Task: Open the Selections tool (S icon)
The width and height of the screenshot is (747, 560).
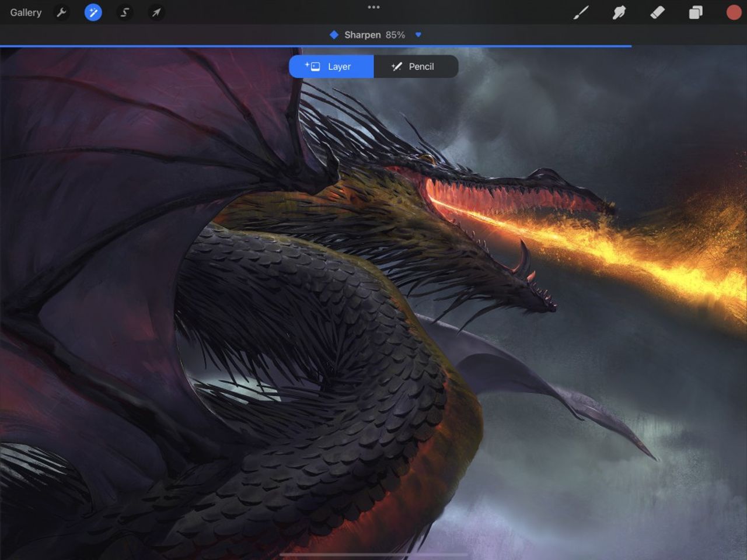Action: 124,12
